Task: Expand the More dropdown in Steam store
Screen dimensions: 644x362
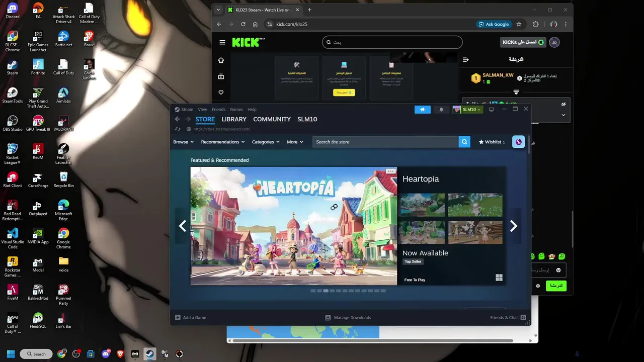Action: tap(295, 142)
